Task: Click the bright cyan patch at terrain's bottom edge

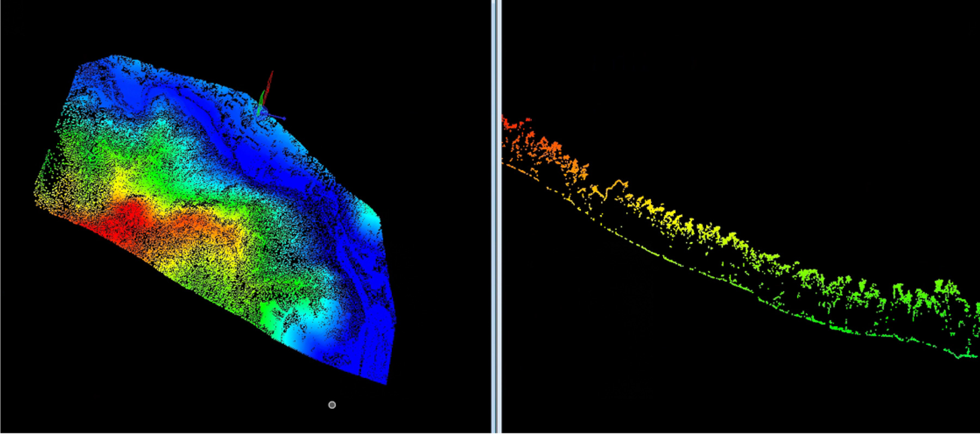Action: pos(305,327)
